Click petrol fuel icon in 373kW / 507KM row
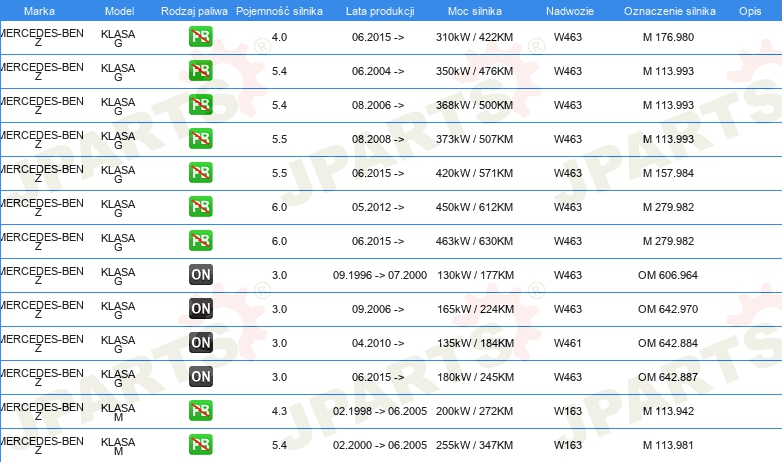782x462 pixels. [200, 139]
